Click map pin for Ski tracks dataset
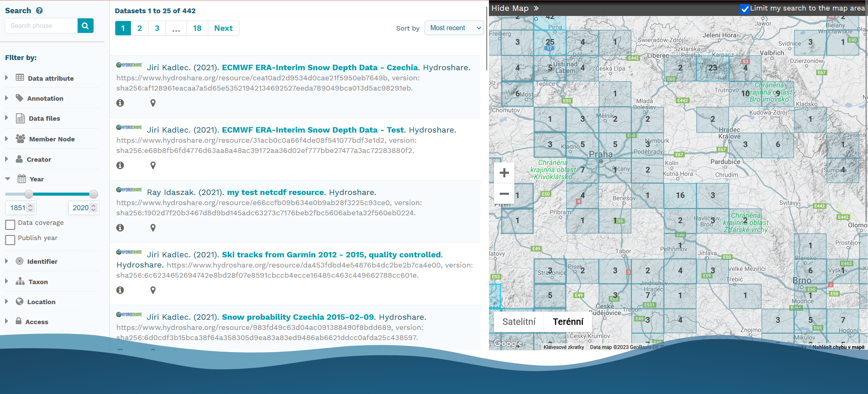The height and width of the screenshot is (394, 868). [153, 290]
